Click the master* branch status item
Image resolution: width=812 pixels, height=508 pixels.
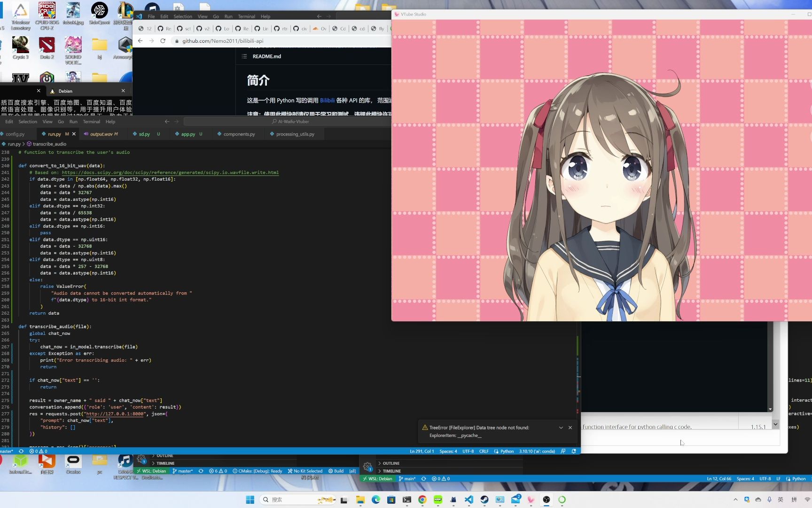pos(182,471)
